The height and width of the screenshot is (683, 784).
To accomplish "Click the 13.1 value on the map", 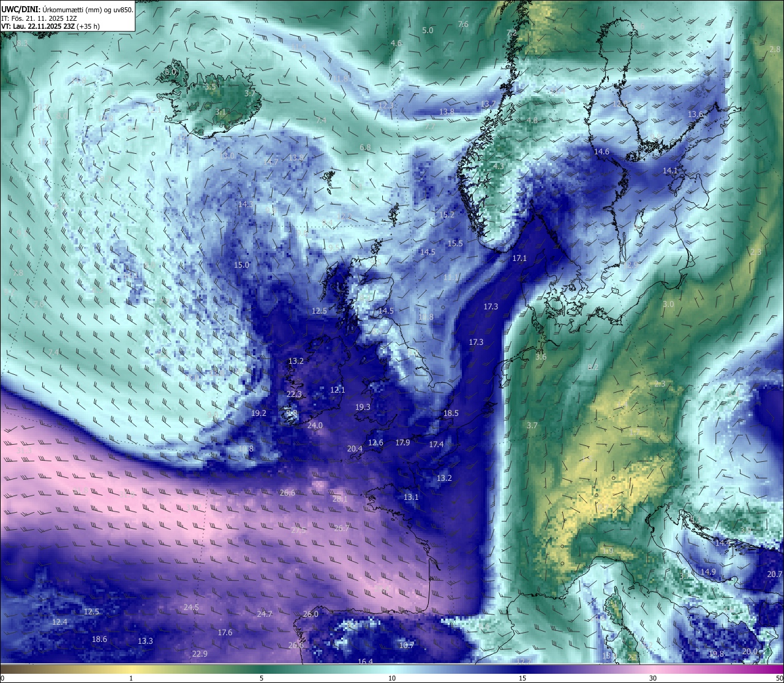I will point(411,497).
